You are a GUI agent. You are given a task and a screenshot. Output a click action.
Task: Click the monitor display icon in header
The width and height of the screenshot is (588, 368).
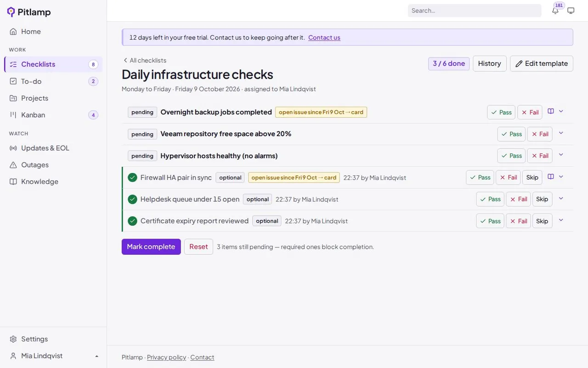pos(571,11)
